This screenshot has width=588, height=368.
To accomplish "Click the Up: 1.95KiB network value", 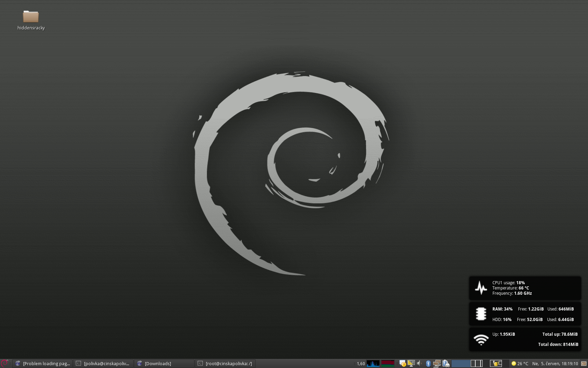I will tap(504, 334).
